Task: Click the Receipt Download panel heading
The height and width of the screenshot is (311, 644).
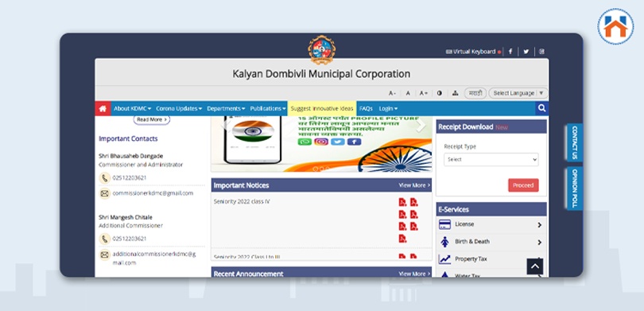Action: (x=491, y=127)
